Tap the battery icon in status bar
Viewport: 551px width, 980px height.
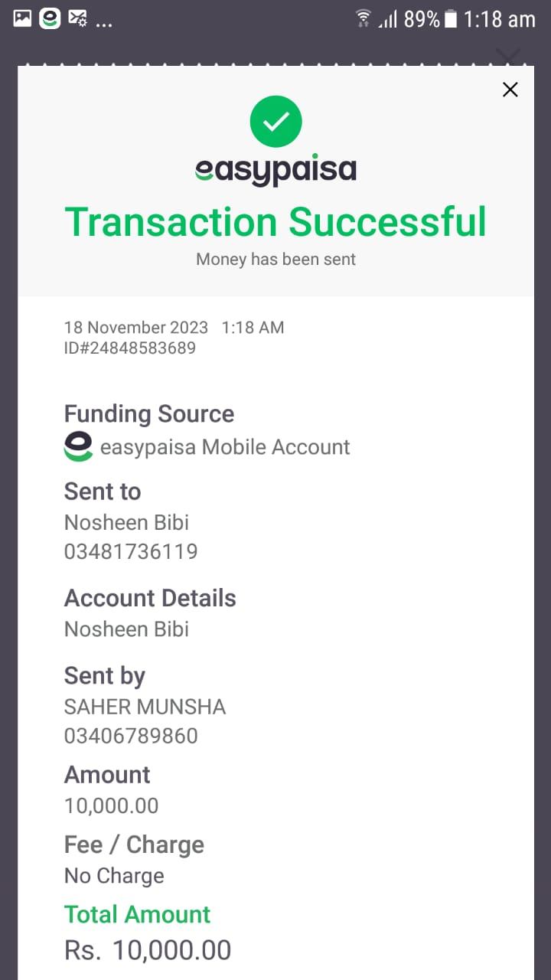451,19
